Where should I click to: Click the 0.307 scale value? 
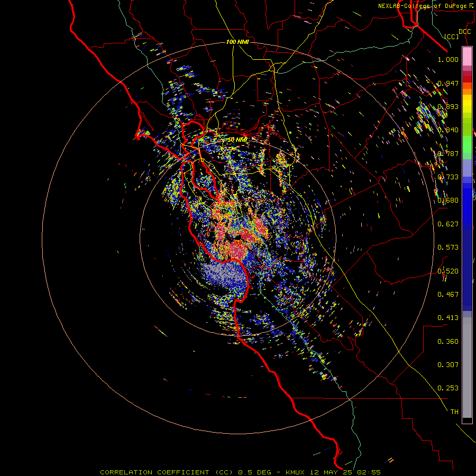point(448,365)
